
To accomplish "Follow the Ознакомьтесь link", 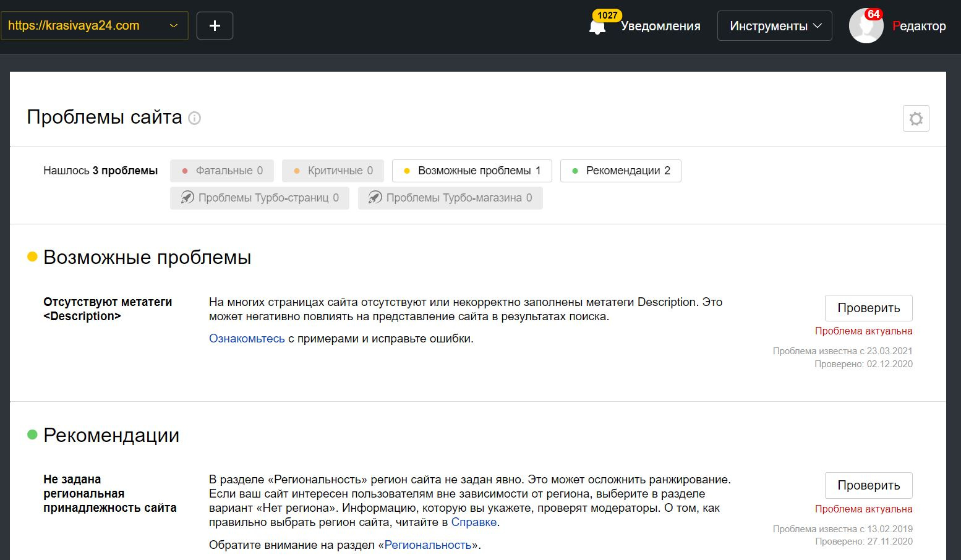I will click(x=247, y=339).
